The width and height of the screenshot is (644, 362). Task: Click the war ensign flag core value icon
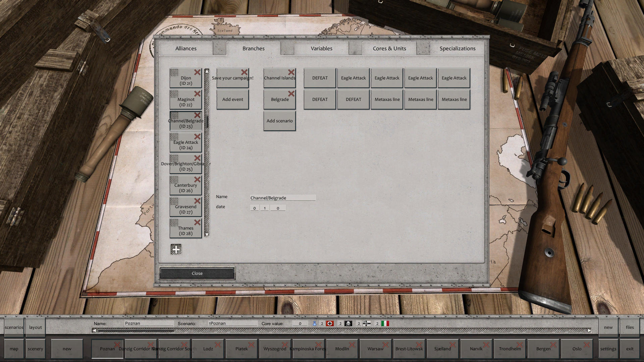pos(367,323)
